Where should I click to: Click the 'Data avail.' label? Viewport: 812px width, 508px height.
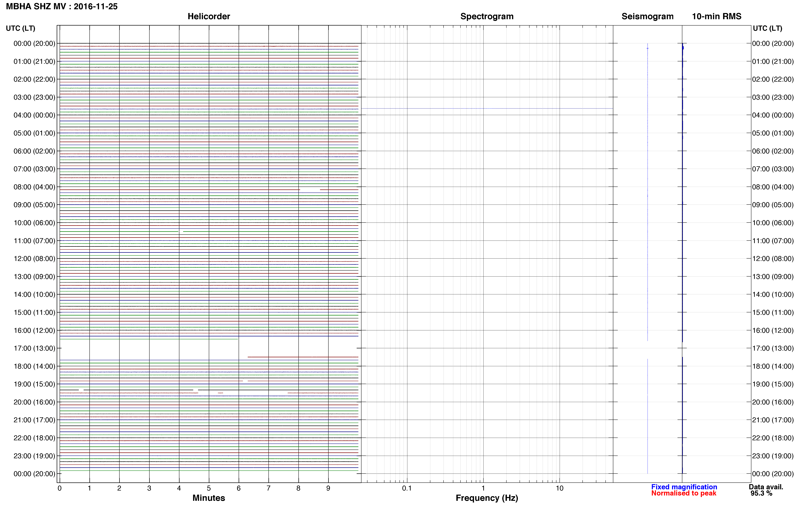(x=766, y=487)
